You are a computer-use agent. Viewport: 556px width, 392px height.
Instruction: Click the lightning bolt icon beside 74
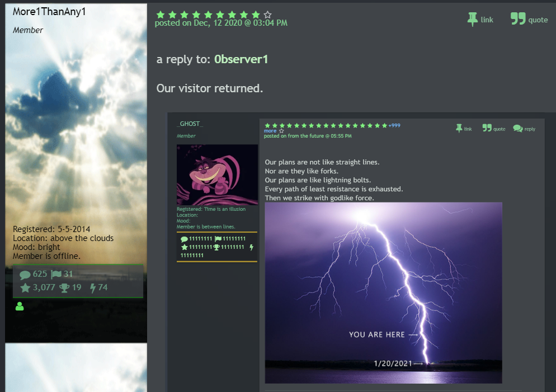(x=93, y=288)
